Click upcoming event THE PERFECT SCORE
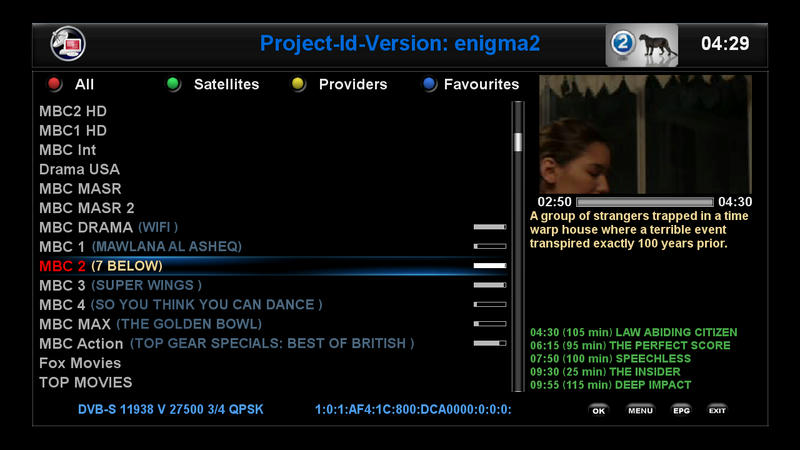The width and height of the screenshot is (800, 450). [630, 345]
